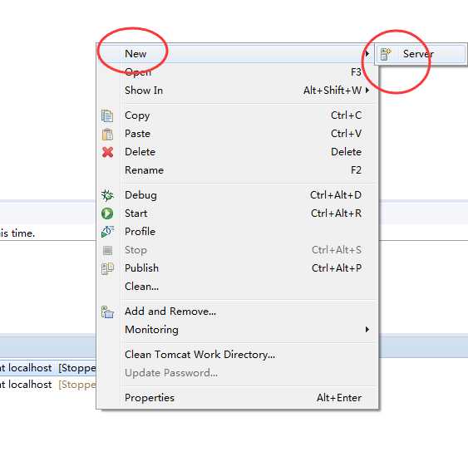Click the Ctrl+Alt+D shortcut text

coord(336,195)
